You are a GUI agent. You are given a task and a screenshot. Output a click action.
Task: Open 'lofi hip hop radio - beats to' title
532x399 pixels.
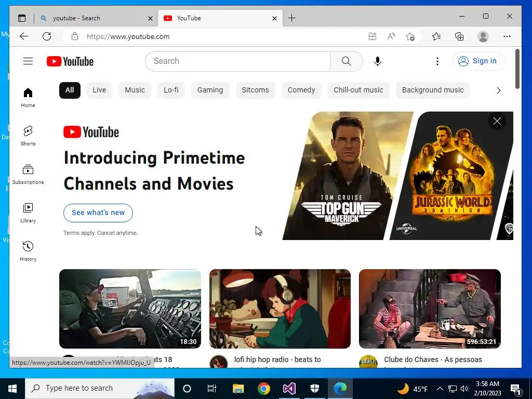(x=277, y=360)
